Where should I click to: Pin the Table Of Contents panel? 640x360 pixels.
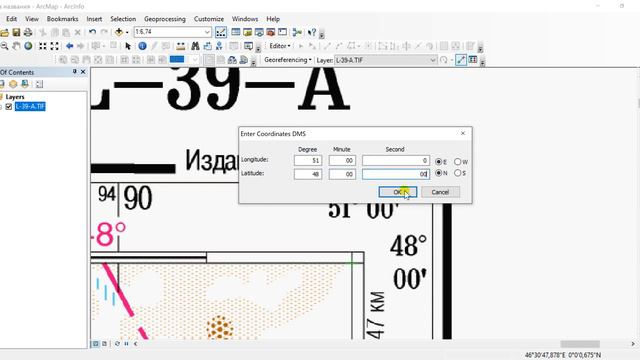(74, 72)
